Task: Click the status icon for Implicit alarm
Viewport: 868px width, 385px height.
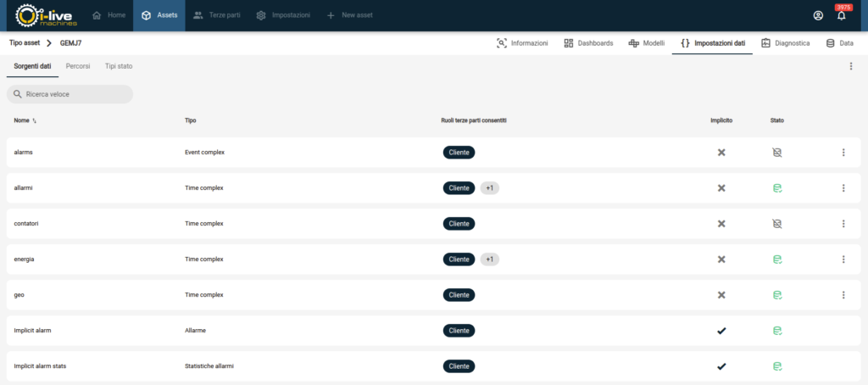Action: [x=776, y=331]
